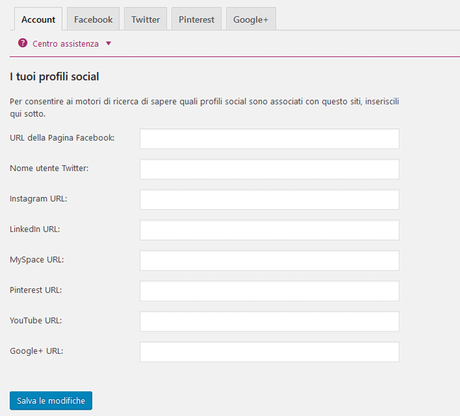Click the 'Google+ URL:' label
The width and height of the screenshot is (460, 416).
click(x=36, y=351)
